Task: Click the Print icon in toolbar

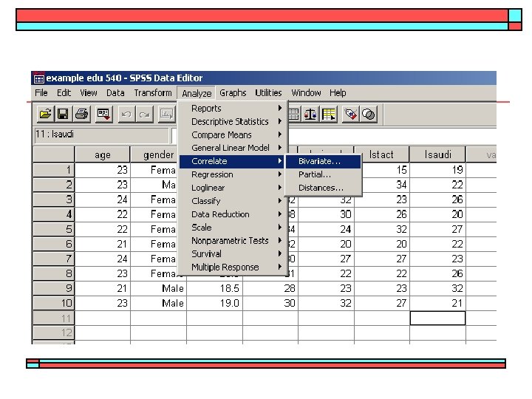Action: (81, 114)
